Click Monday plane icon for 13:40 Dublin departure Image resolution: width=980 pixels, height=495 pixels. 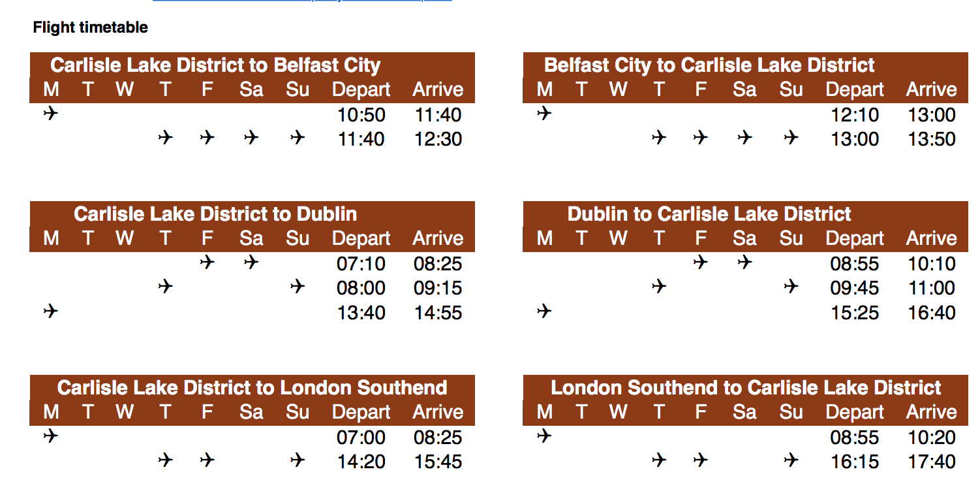click(51, 311)
